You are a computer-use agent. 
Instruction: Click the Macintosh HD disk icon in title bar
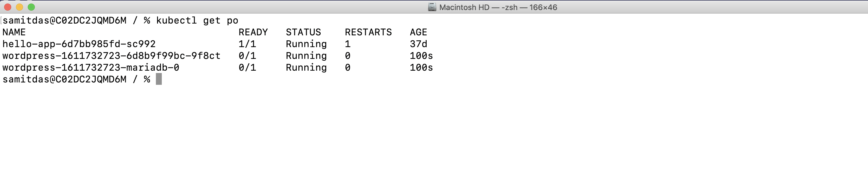pos(432,7)
